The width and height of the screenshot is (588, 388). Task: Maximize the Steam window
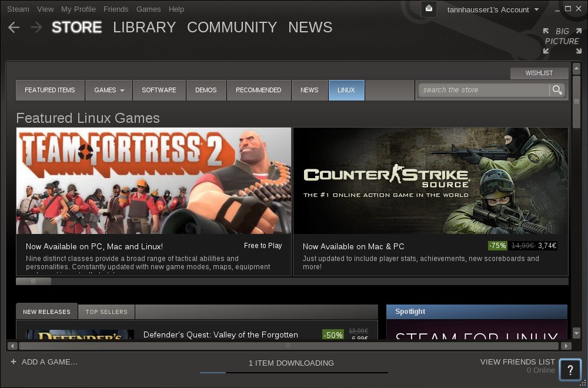568,9
